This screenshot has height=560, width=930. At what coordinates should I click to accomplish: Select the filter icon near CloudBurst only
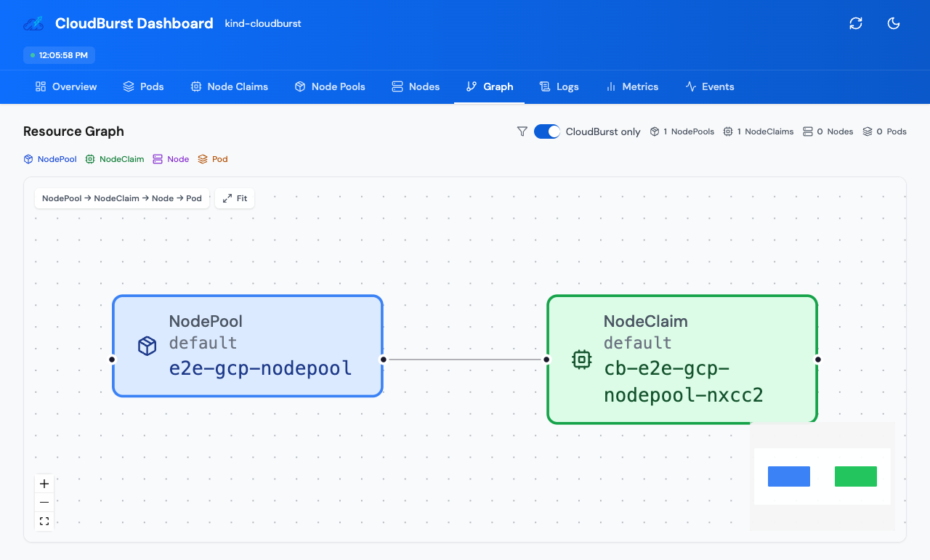tap(522, 131)
